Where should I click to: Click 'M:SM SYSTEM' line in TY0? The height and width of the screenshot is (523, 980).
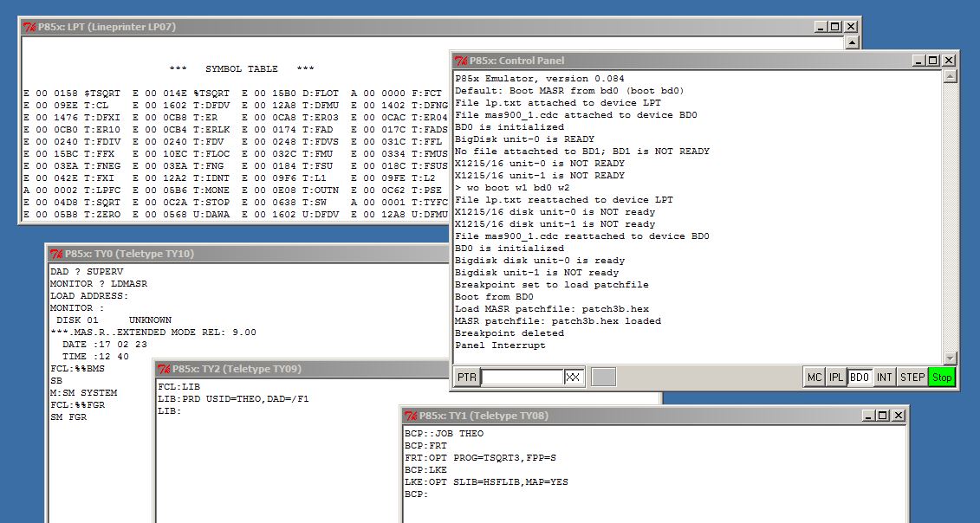pos(84,393)
